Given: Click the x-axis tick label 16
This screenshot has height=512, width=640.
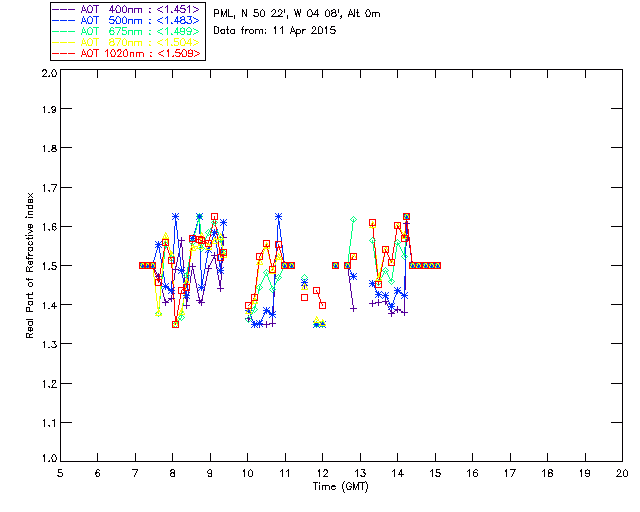Looking at the screenshot, I should click(473, 473).
